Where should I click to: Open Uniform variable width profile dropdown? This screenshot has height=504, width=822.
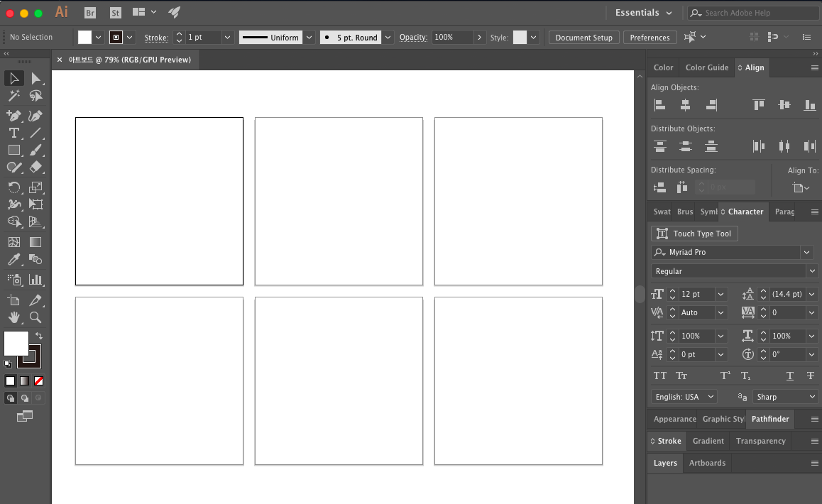pos(309,37)
